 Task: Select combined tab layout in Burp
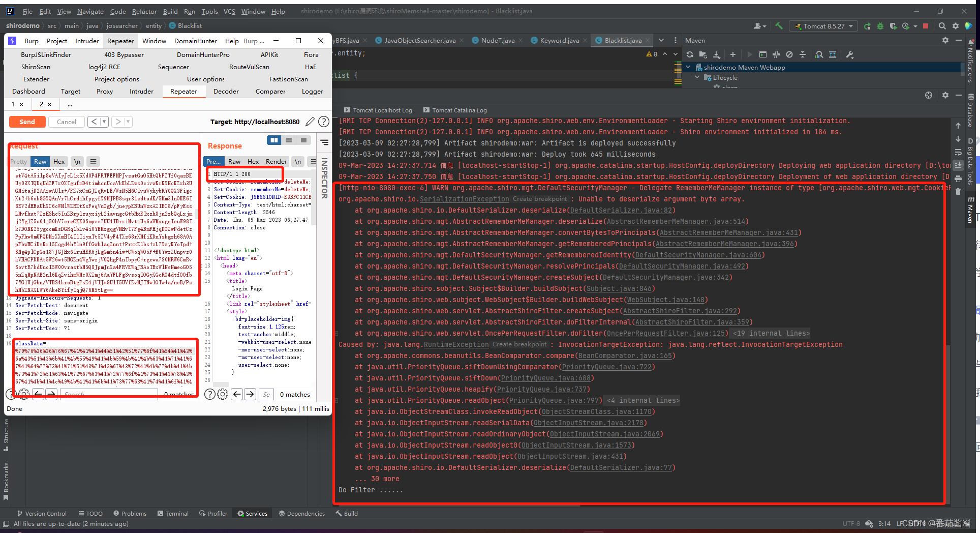[303, 140]
